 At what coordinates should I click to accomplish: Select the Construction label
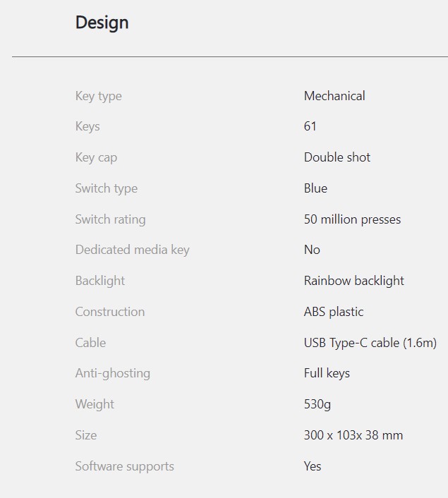(x=110, y=312)
